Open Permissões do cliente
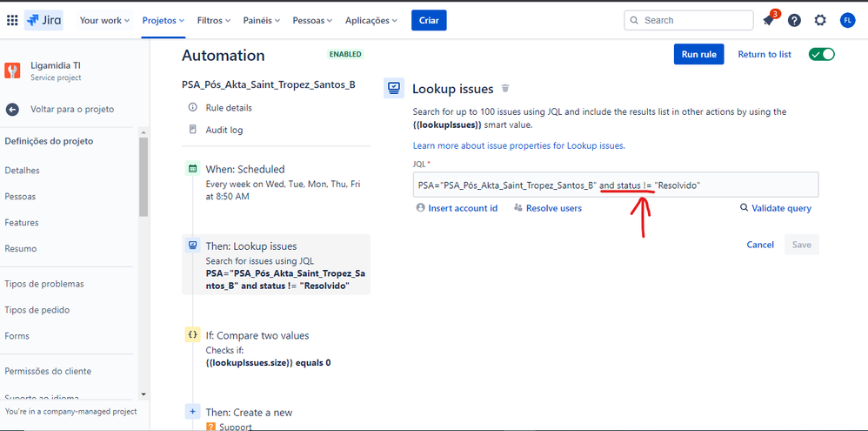The image size is (868, 431). 48,371
